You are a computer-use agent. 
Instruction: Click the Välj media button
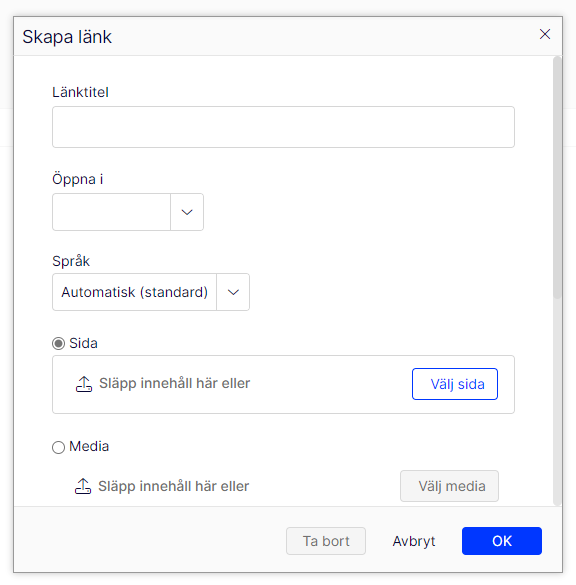[449, 486]
